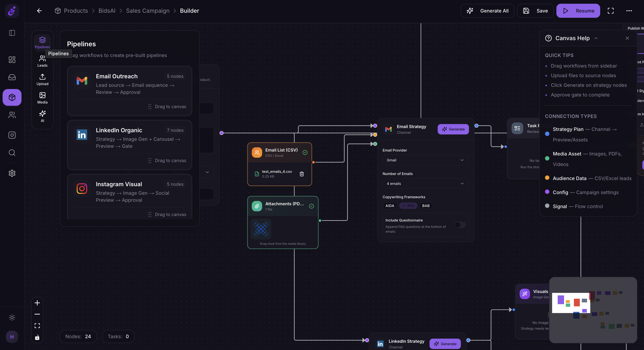Select the Instagram Visual pipeline card
The height and width of the screenshot is (350, 644).
130,197
